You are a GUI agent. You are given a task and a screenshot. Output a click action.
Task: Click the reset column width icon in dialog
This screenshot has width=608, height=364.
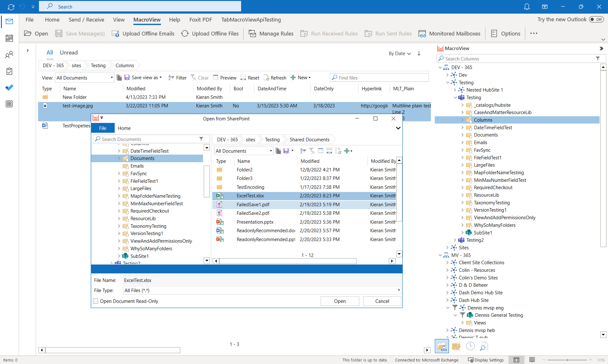329,151
